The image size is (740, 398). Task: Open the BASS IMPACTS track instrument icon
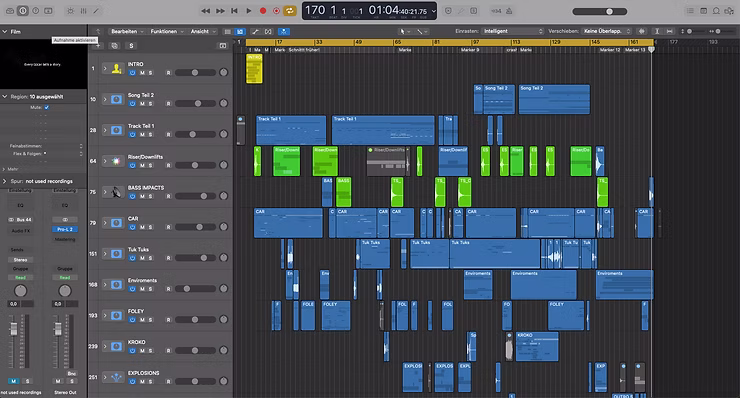[x=116, y=192]
